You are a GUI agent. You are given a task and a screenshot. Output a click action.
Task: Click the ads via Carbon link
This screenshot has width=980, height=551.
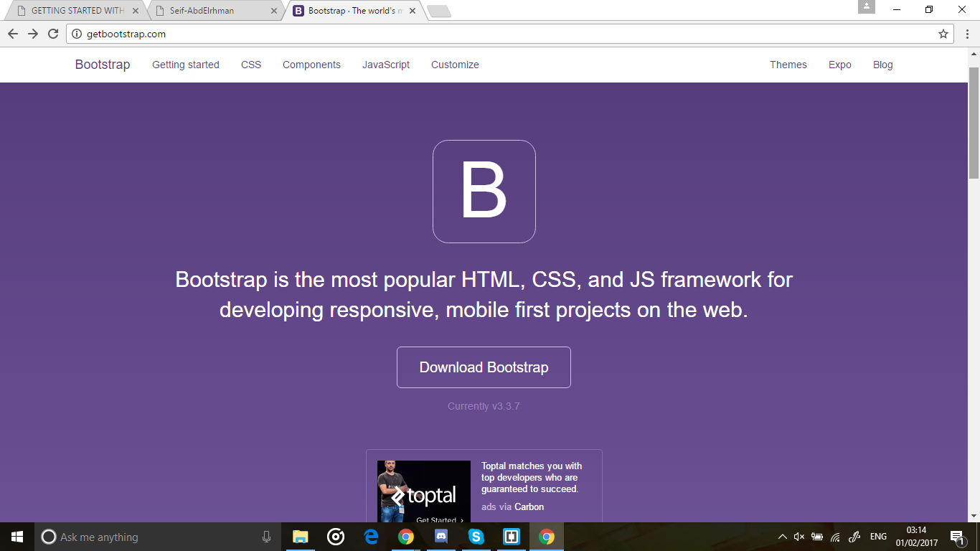[513, 507]
